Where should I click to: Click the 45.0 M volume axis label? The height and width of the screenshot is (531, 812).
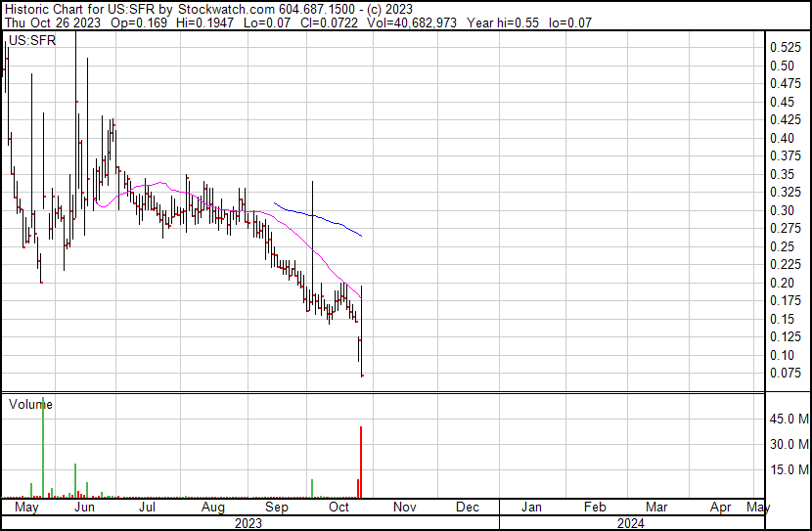[789, 419]
